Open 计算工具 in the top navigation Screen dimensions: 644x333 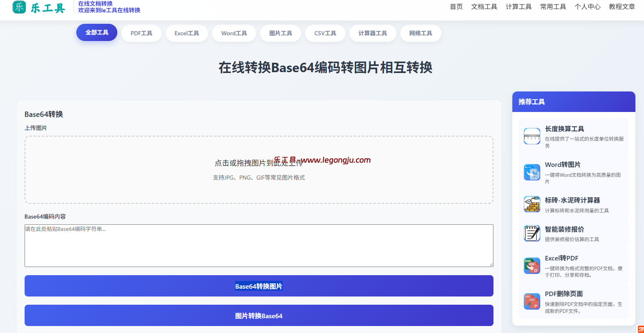pos(518,7)
